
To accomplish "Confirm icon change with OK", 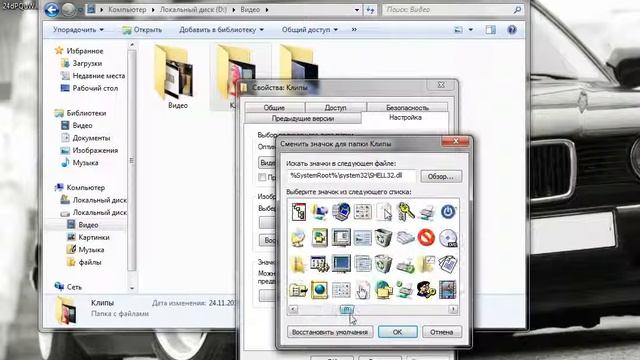I will pos(398,332).
